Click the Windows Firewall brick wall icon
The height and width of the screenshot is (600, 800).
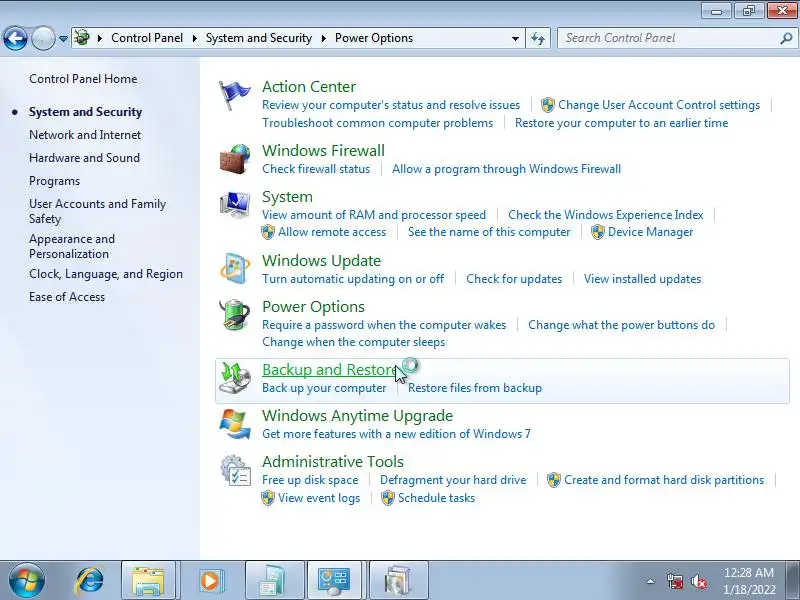(x=235, y=159)
